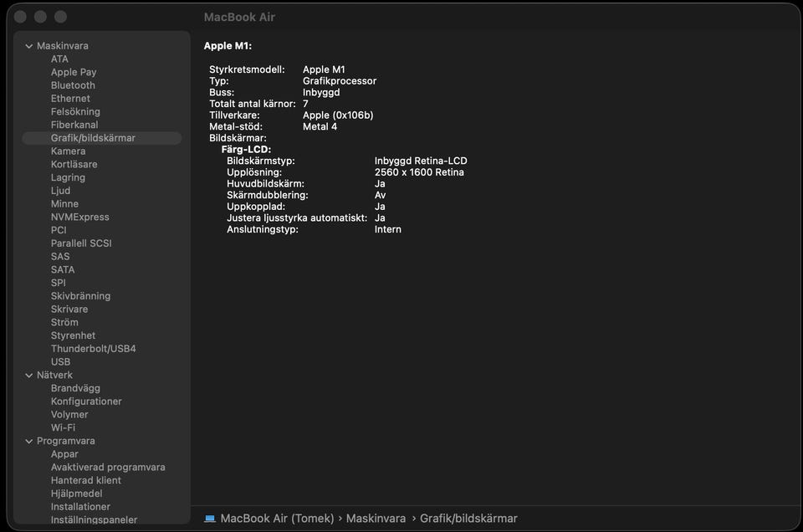
Task: Select PCI in the sidebar
Action: click(x=59, y=230)
